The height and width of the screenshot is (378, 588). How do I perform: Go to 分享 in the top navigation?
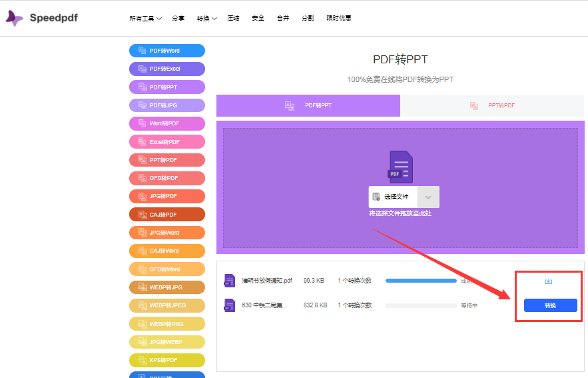(178, 18)
